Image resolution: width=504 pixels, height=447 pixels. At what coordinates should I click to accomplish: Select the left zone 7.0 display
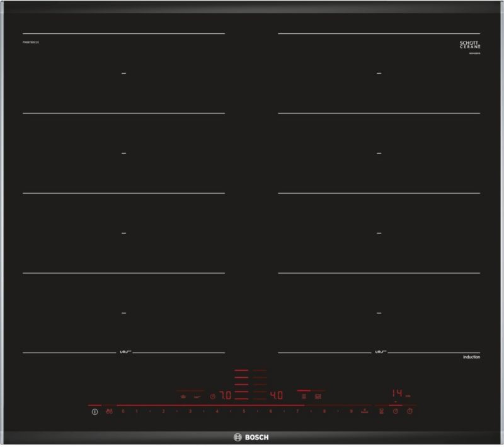[225, 396]
